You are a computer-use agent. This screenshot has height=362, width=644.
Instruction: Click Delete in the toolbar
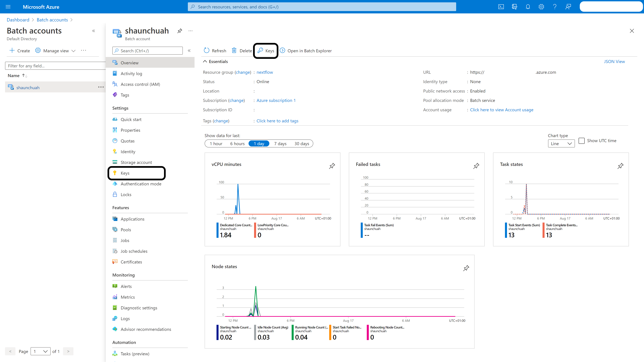(x=242, y=51)
